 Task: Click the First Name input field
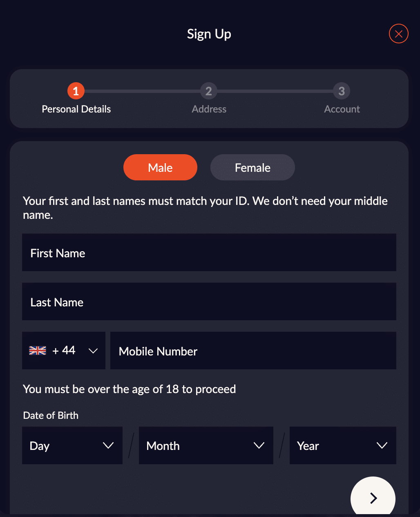209,253
